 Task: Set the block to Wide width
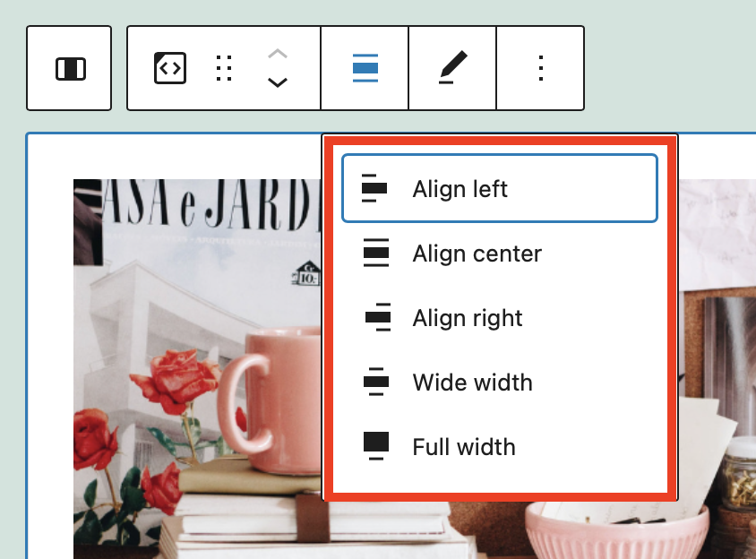[x=472, y=383]
